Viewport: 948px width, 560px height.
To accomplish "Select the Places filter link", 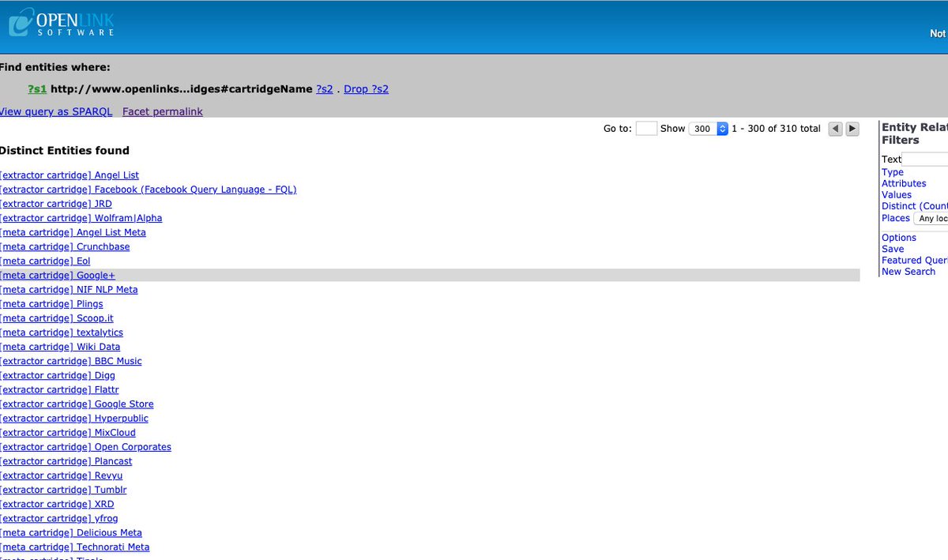I will 896,218.
